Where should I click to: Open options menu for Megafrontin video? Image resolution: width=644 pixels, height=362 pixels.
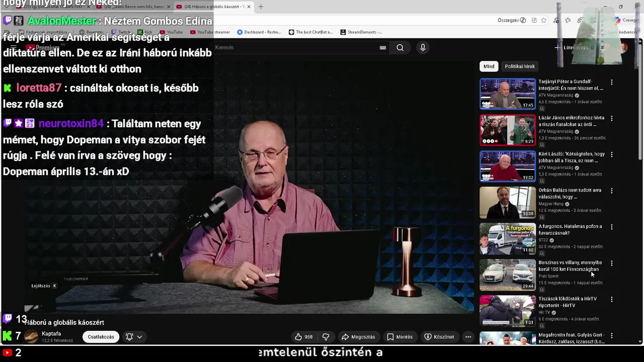[612, 335]
